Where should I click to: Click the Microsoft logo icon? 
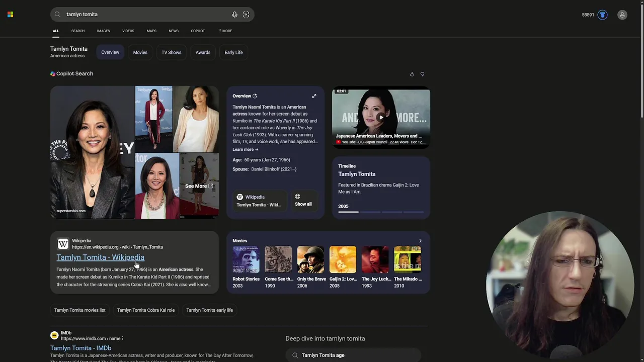click(x=10, y=15)
